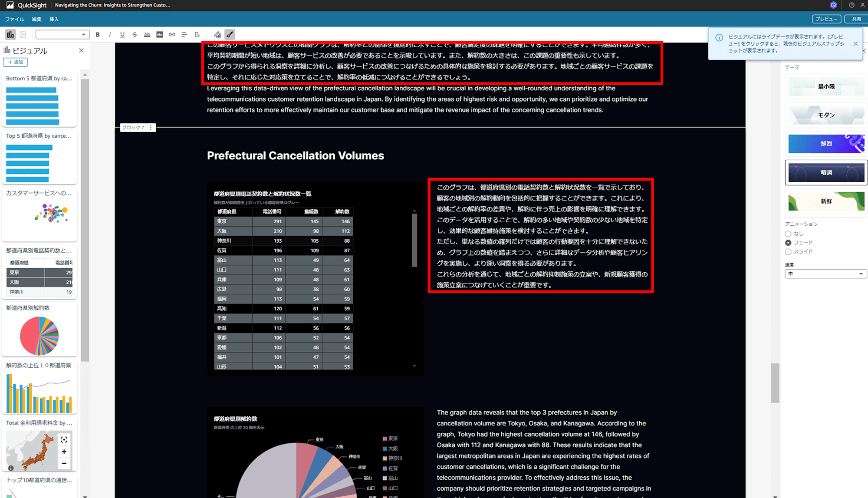Select Bottom 5 都道府県 visual thumbnail
868x498 pixels.
click(x=39, y=99)
